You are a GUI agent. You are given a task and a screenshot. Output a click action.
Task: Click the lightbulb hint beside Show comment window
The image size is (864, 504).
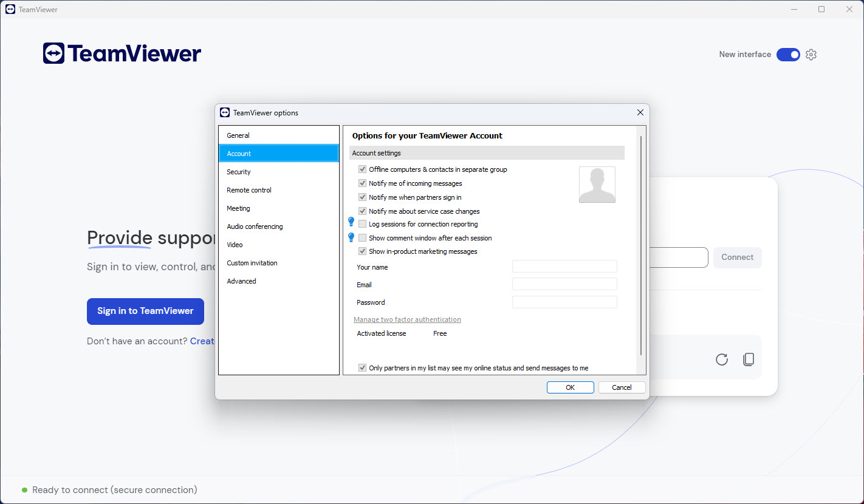[351, 237]
